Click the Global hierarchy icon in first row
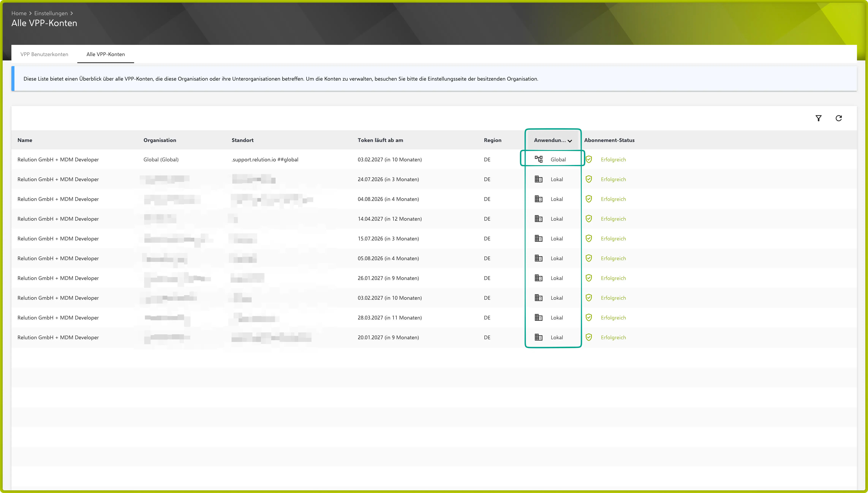The width and height of the screenshot is (868, 493). pyautogui.click(x=538, y=159)
